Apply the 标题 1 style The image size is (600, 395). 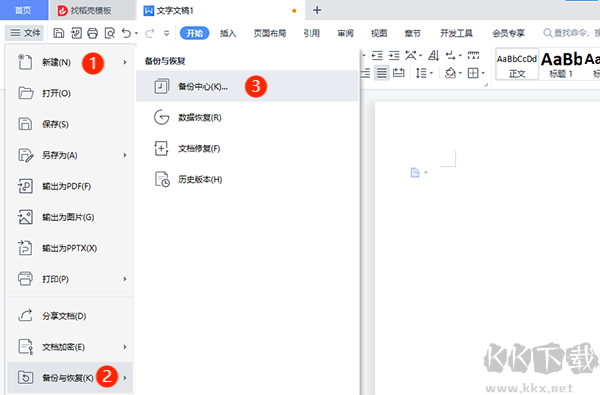coord(561,64)
